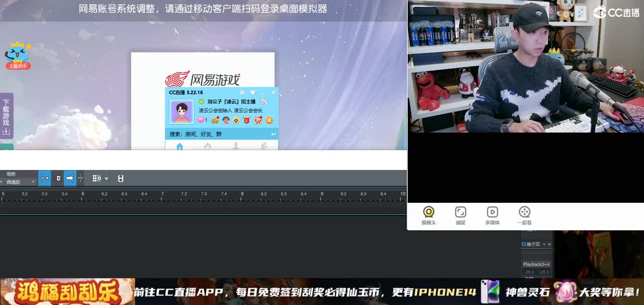The height and width of the screenshot is (305, 644).
Task: Click the gold diamond shield badge
Action: [236, 120]
